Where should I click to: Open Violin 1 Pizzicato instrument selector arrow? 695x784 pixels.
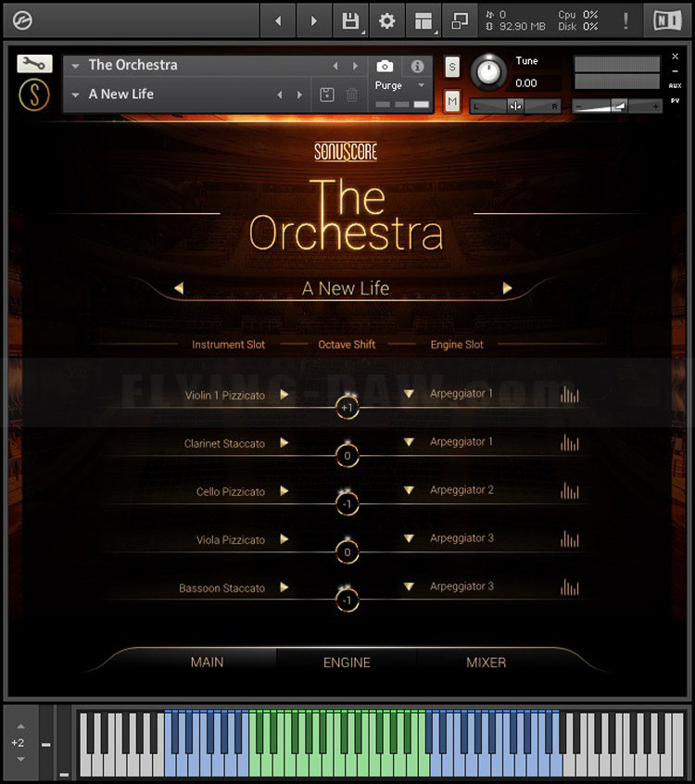[x=284, y=395]
